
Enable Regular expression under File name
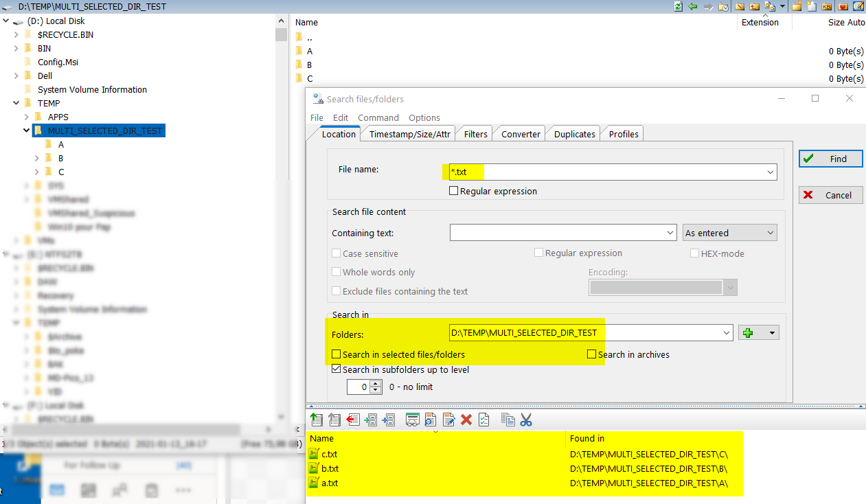(x=453, y=191)
